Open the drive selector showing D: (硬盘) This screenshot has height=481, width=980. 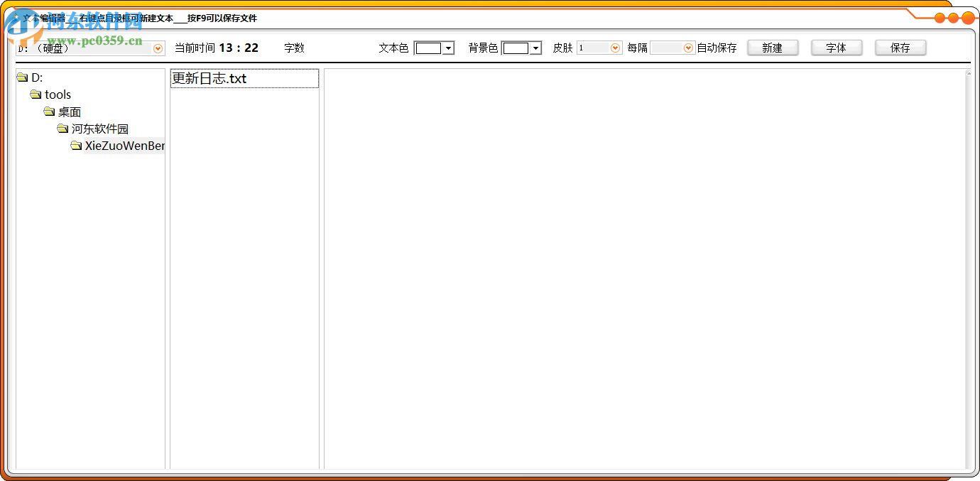tap(157, 48)
